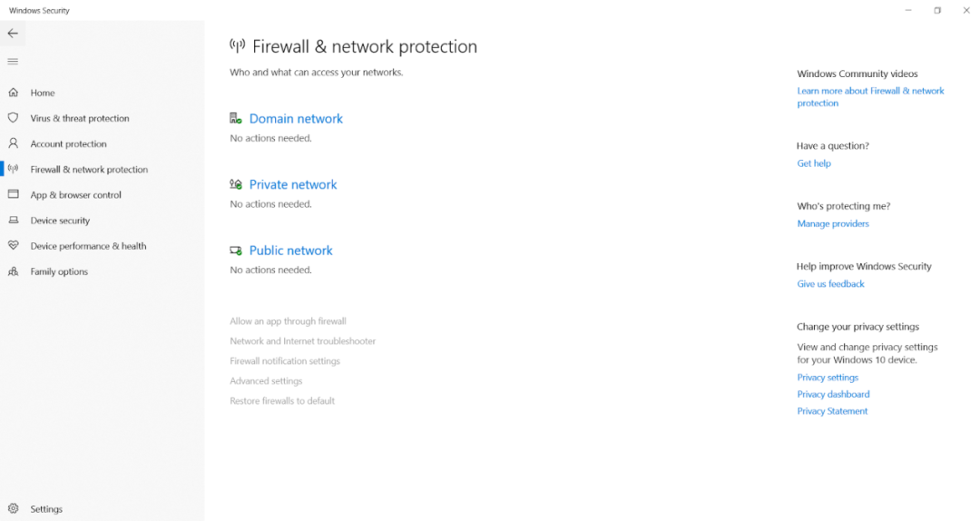
Task: Click the App & browser control icon
Action: (x=13, y=194)
